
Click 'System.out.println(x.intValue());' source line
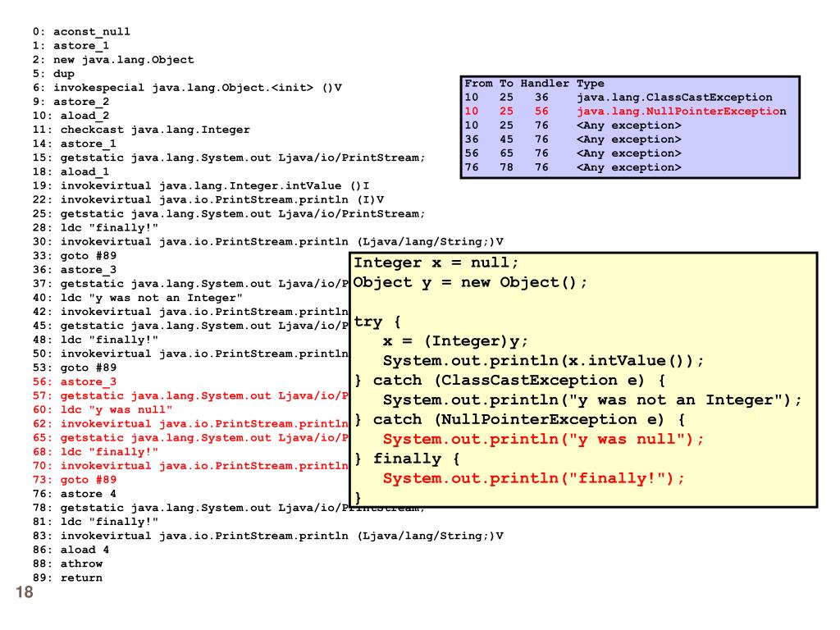point(543,361)
